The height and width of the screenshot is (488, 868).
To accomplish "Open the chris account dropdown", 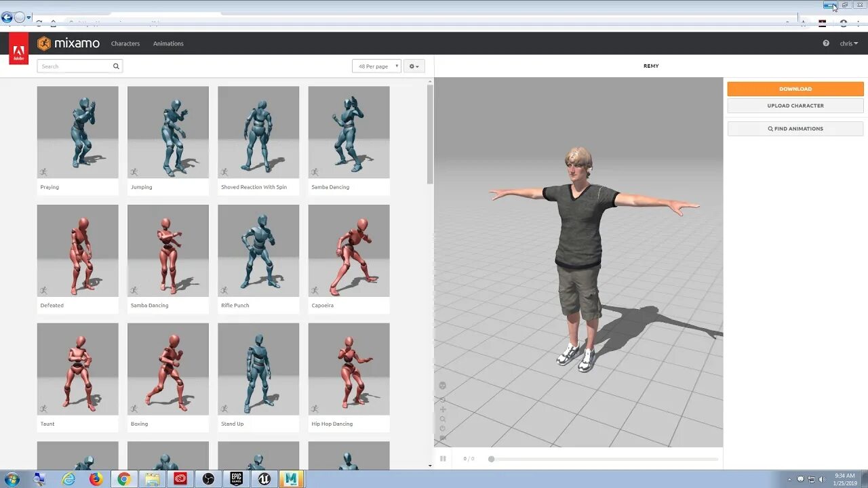I will coord(849,43).
